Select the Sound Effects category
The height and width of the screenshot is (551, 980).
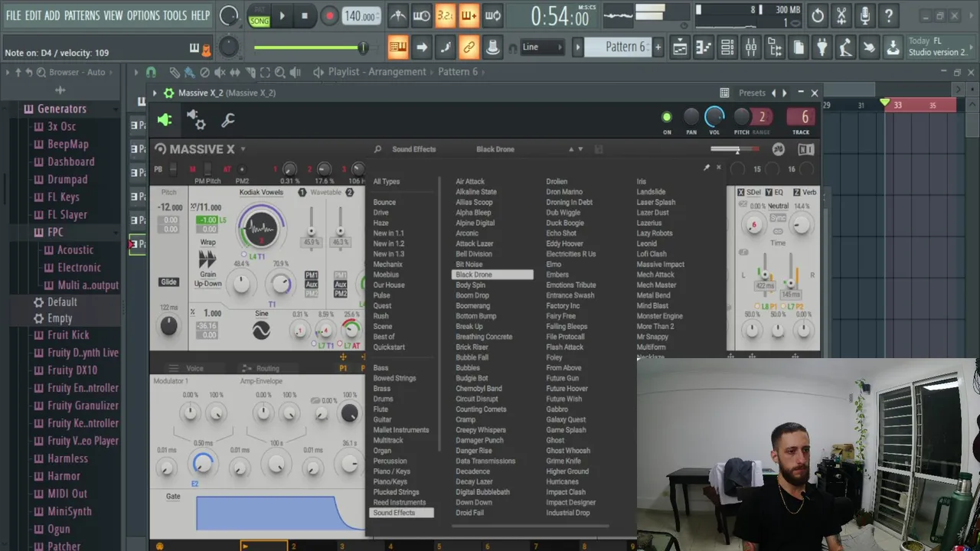coord(401,513)
